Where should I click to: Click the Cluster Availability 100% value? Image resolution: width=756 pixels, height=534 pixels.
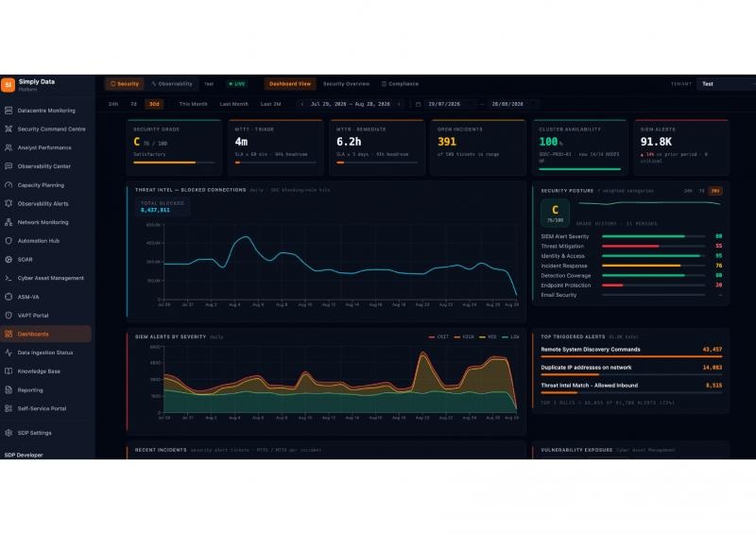click(x=551, y=142)
